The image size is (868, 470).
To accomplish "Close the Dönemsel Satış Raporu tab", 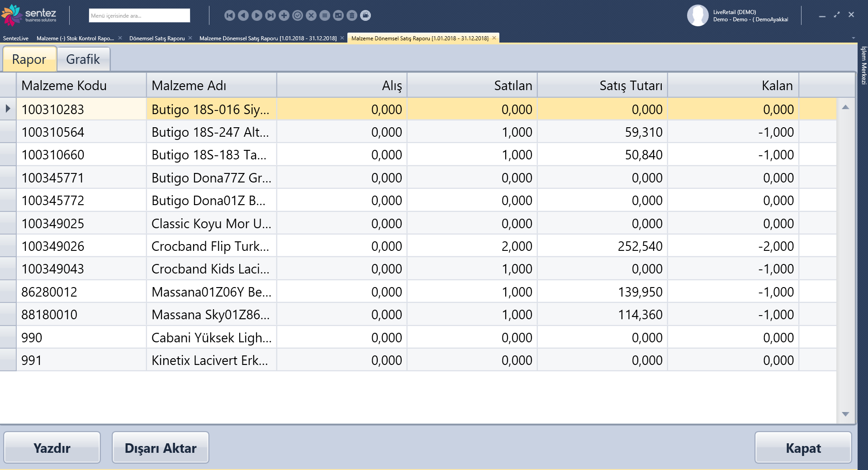I will [190, 38].
